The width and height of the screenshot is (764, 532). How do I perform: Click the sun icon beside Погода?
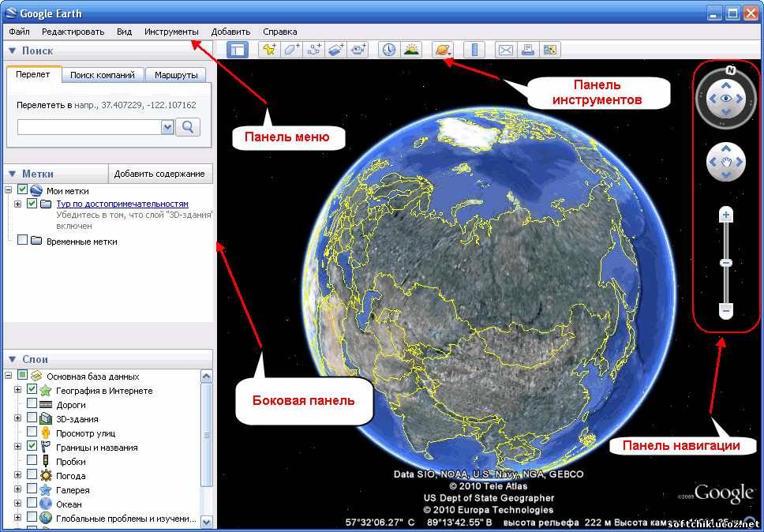click(x=45, y=475)
